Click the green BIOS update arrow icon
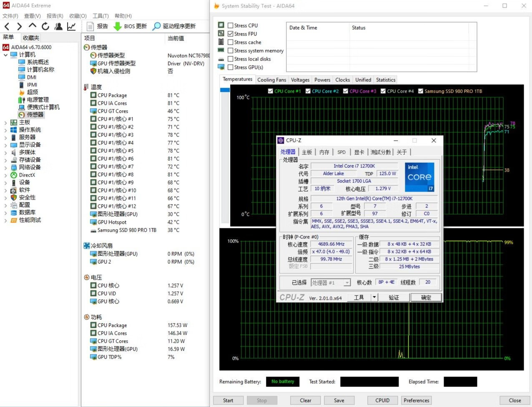This screenshot has height=407, width=532. pos(118,26)
